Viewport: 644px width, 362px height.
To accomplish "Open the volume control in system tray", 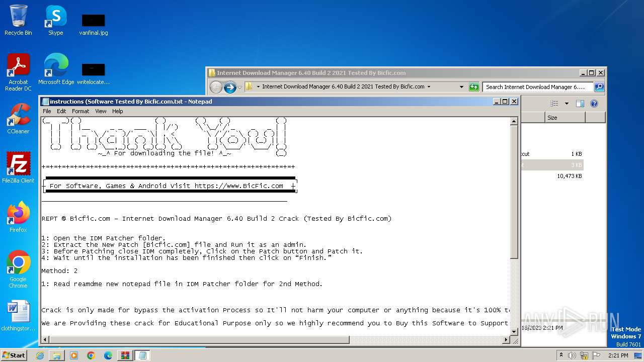I will 572,355.
